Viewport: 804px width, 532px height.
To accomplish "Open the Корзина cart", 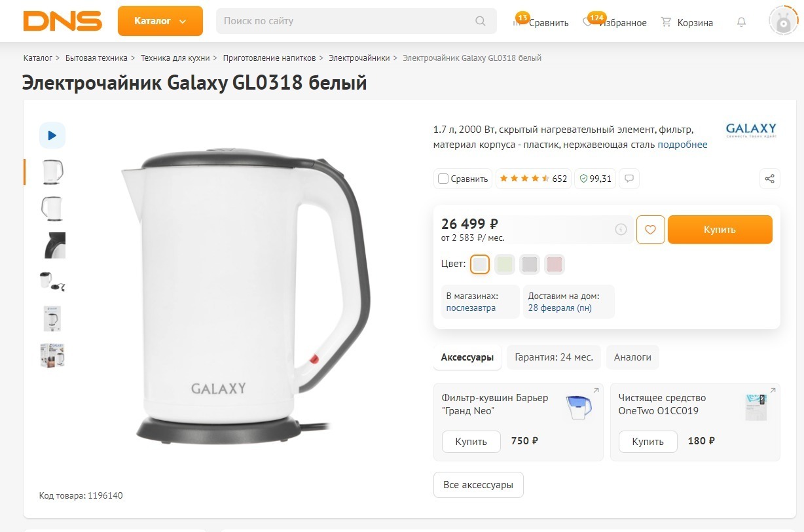I will point(687,22).
